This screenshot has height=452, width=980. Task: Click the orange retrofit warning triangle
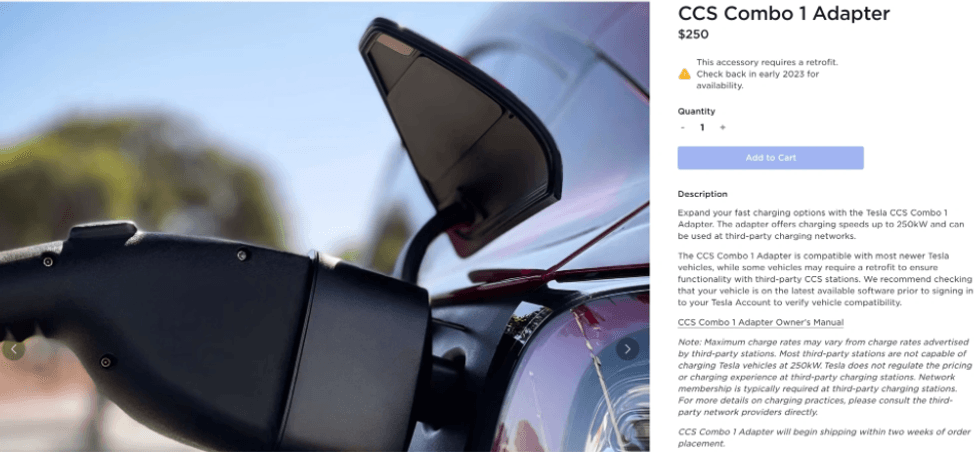click(684, 74)
